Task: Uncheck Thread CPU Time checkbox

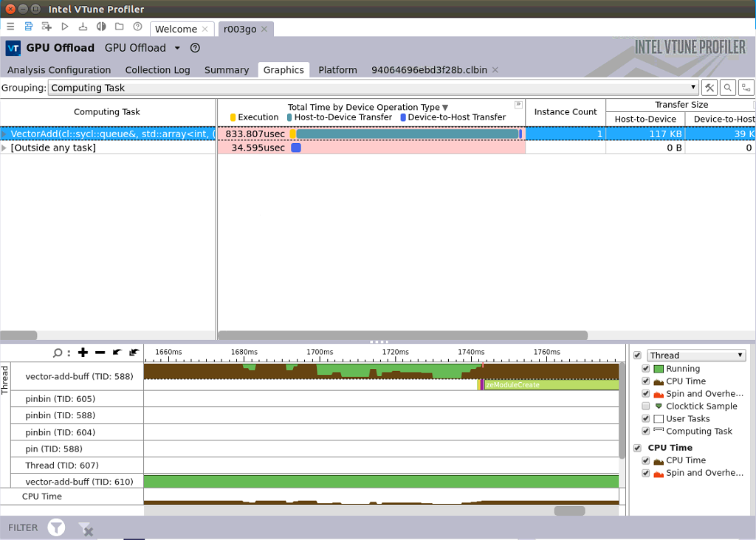Action: click(646, 381)
